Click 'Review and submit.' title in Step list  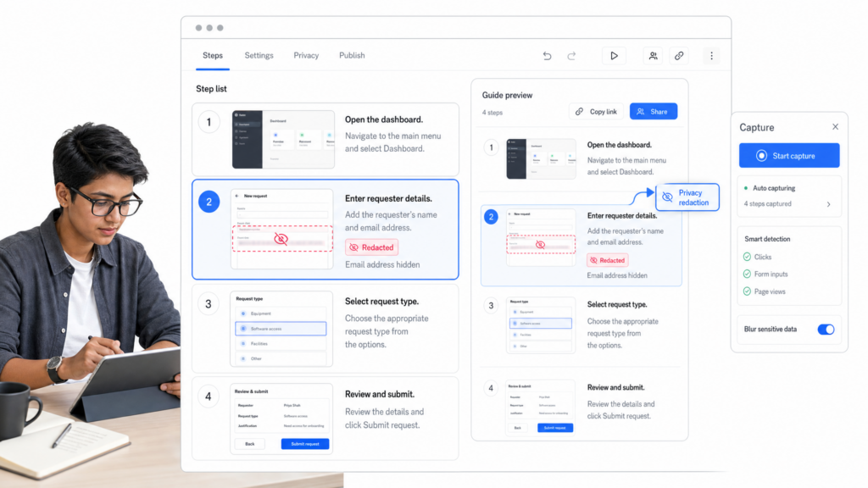[x=380, y=395]
